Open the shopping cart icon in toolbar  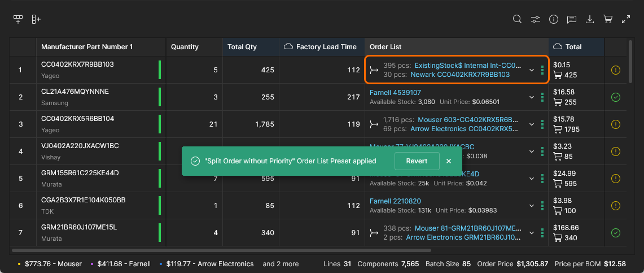coord(608,19)
